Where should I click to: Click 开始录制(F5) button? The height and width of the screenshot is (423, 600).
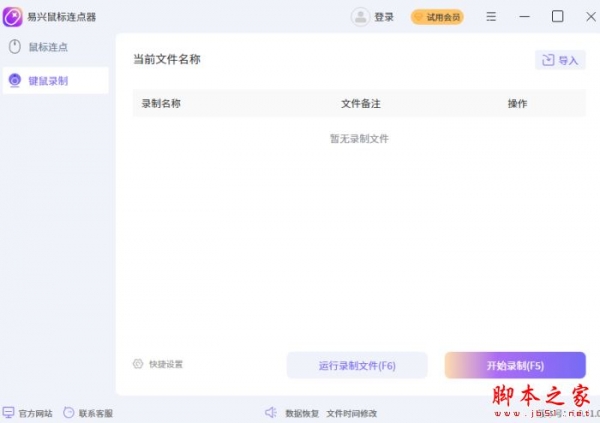click(x=515, y=365)
